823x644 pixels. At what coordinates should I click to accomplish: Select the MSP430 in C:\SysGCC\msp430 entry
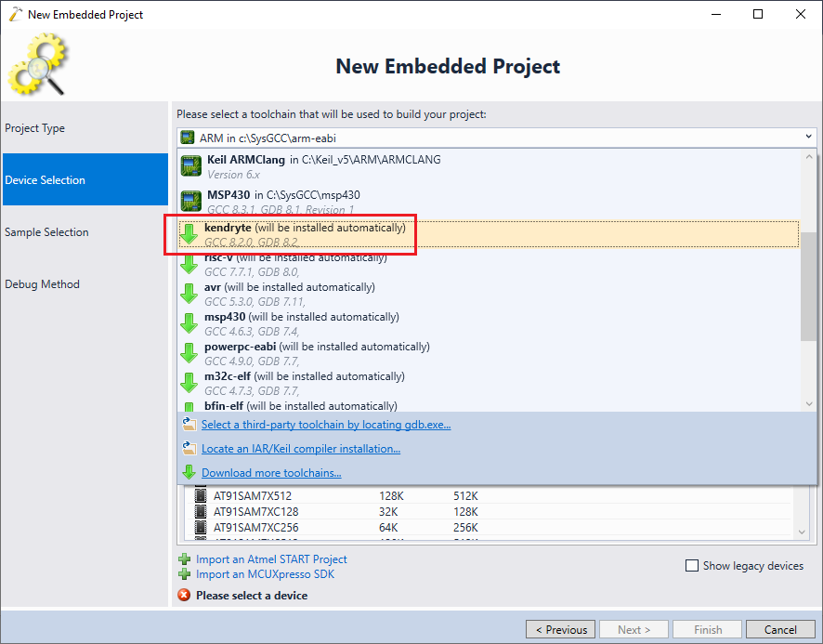click(x=490, y=202)
